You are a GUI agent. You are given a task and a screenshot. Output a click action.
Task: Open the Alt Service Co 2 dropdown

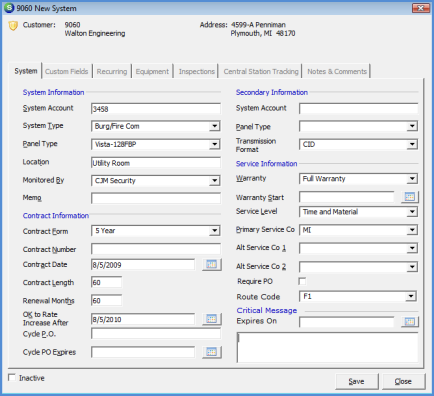pyautogui.click(x=412, y=267)
